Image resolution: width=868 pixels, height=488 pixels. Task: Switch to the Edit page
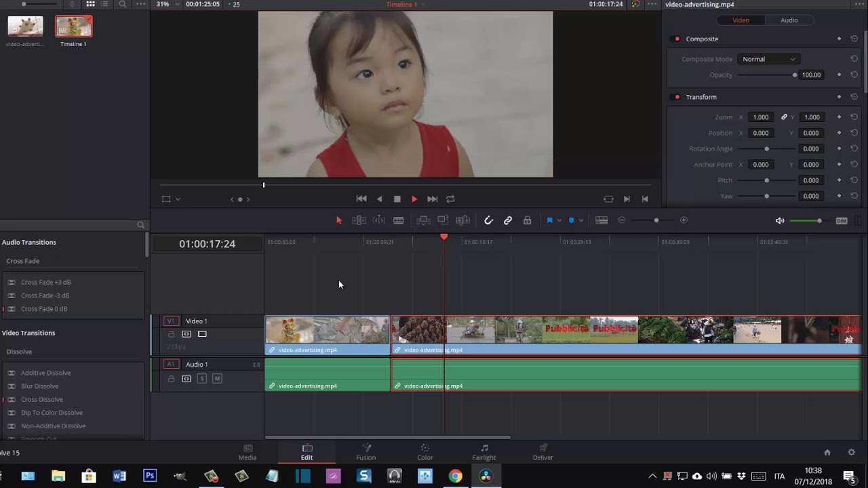coord(307,452)
